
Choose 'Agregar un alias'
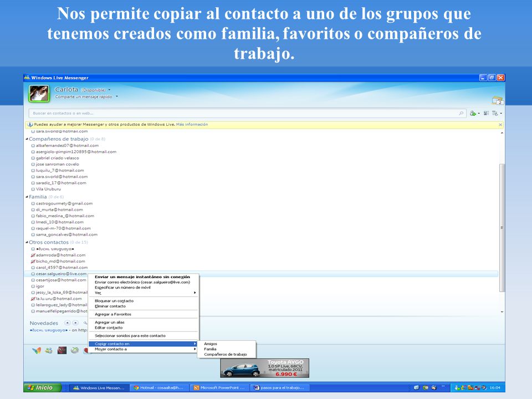click(143, 323)
